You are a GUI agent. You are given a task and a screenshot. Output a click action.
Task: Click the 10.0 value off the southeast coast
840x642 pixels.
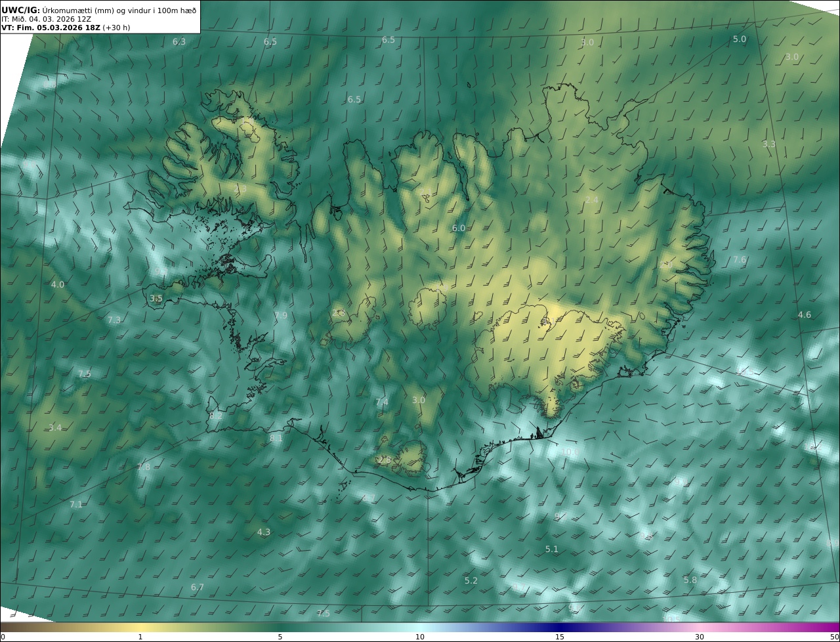pos(570,452)
